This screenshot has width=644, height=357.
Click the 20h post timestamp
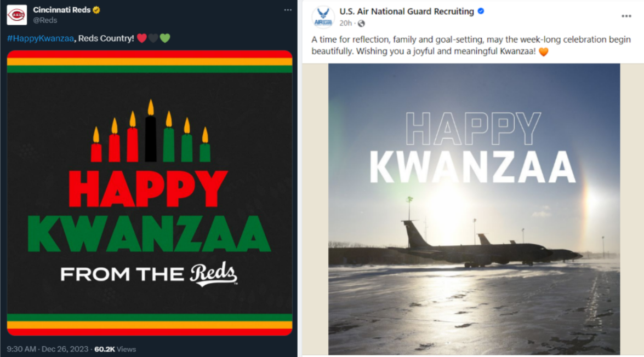click(345, 23)
